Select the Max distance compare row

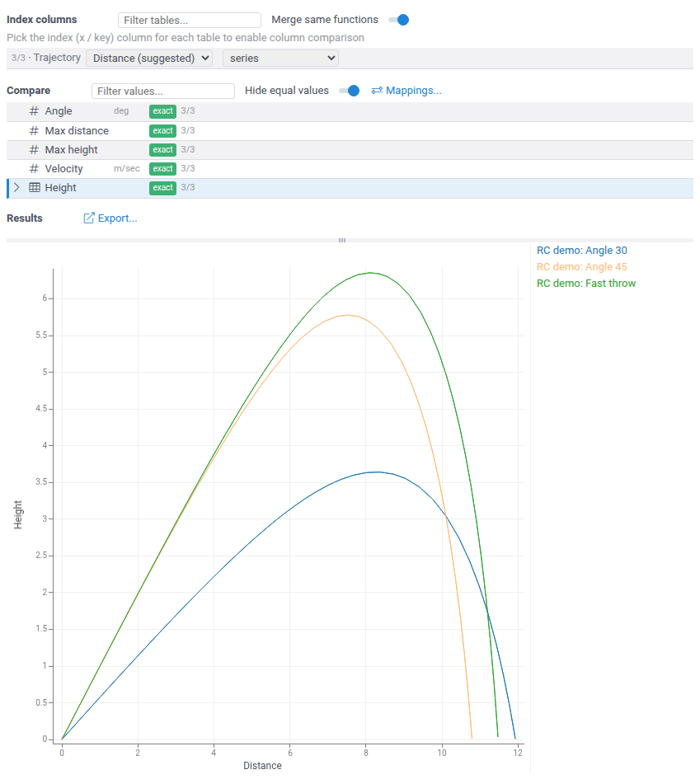click(x=350, y=131)
